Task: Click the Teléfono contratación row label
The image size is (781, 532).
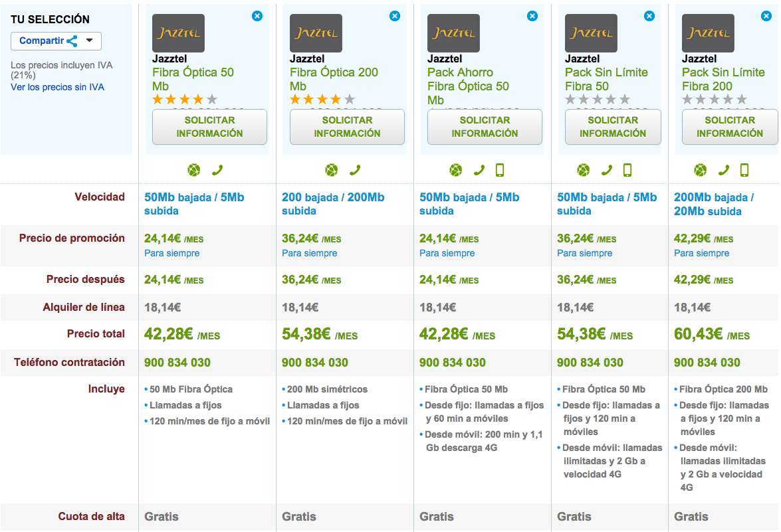Action: click(69, 362)
